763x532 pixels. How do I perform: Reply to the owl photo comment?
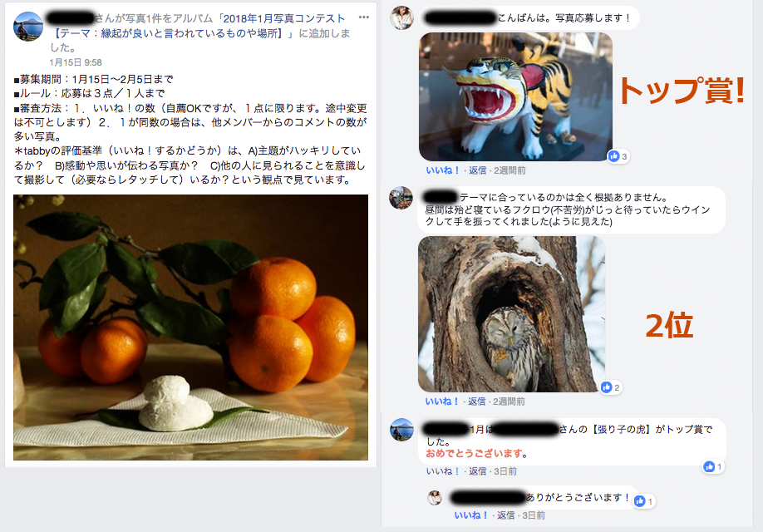tap(477, 401)
